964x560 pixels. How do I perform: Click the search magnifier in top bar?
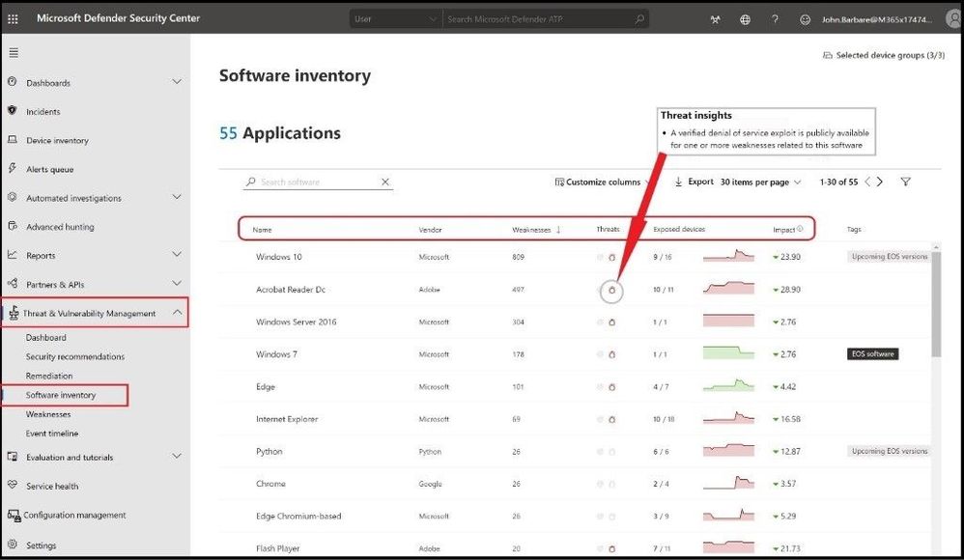639,18
